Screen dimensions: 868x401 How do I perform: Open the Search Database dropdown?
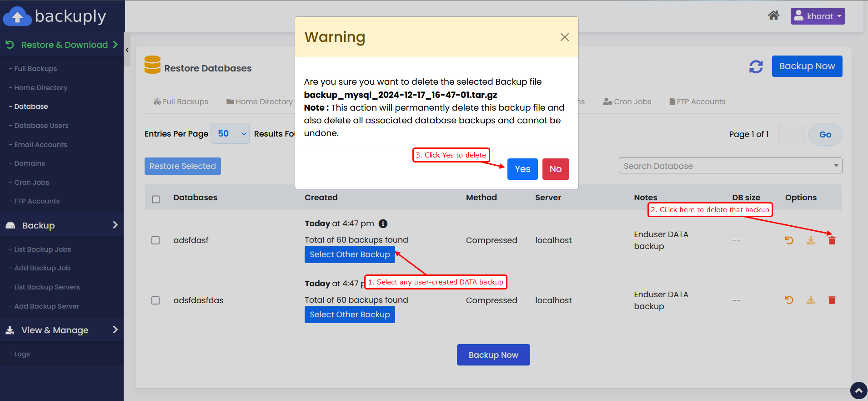[x=730, y=166]
